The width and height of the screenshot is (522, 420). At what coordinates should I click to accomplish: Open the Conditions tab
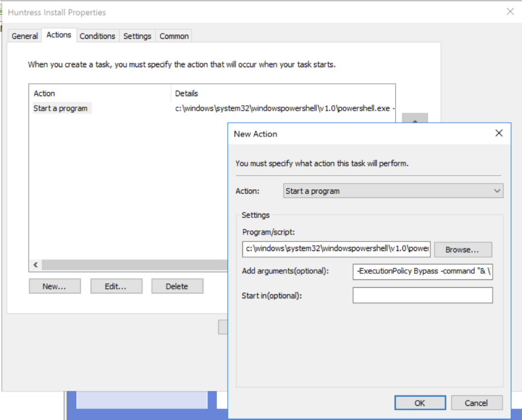(97, 36)
